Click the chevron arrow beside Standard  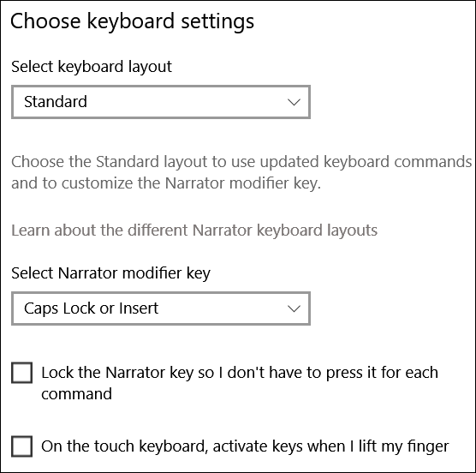[294, 102]
